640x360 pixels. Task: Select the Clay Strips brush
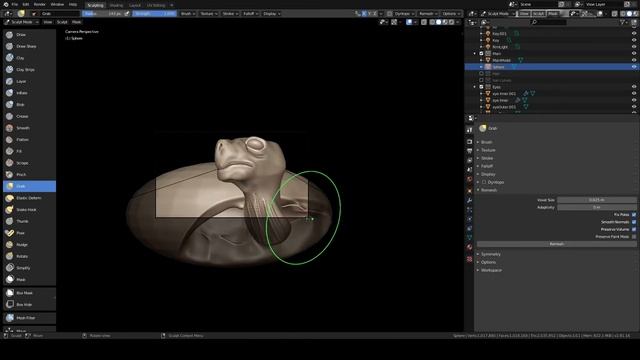tap(29, 70)
